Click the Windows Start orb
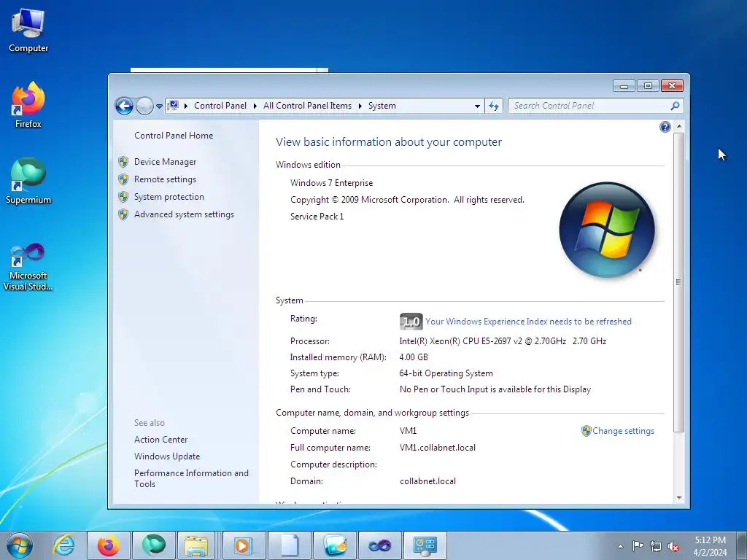This screenshot has width=747, height=560. [x=20, y=545]
